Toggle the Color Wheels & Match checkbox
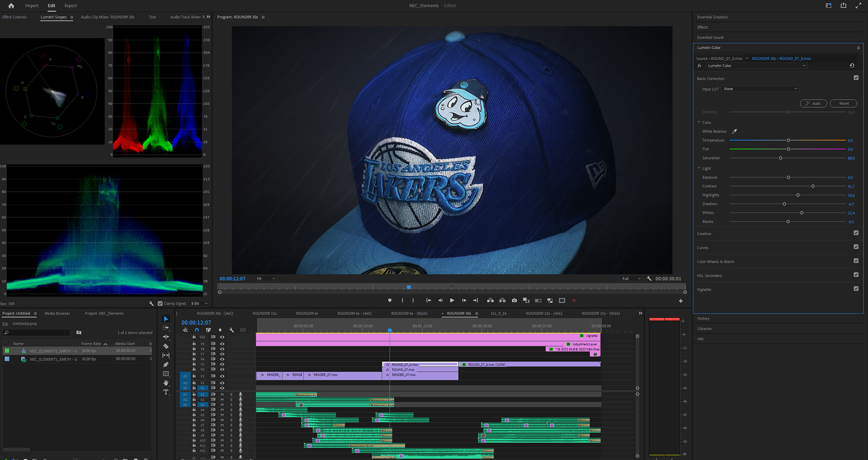This screenshot has height=460, width=868. 856,261
